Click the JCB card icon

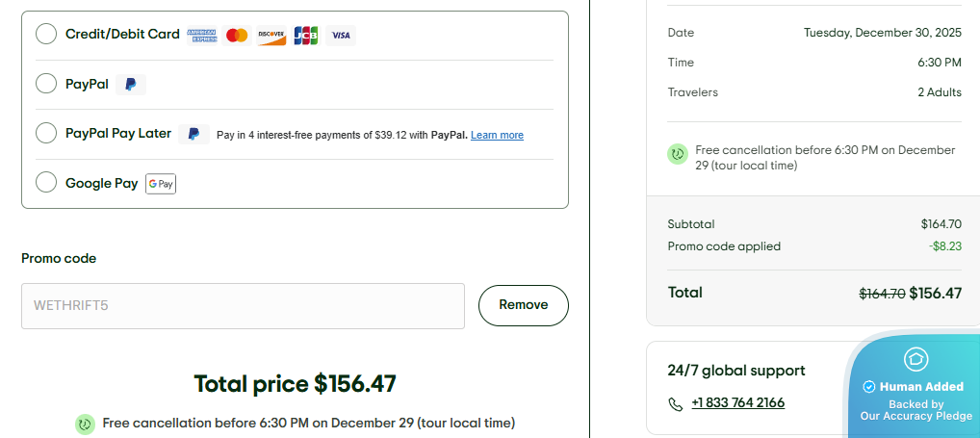click(306, 36)
